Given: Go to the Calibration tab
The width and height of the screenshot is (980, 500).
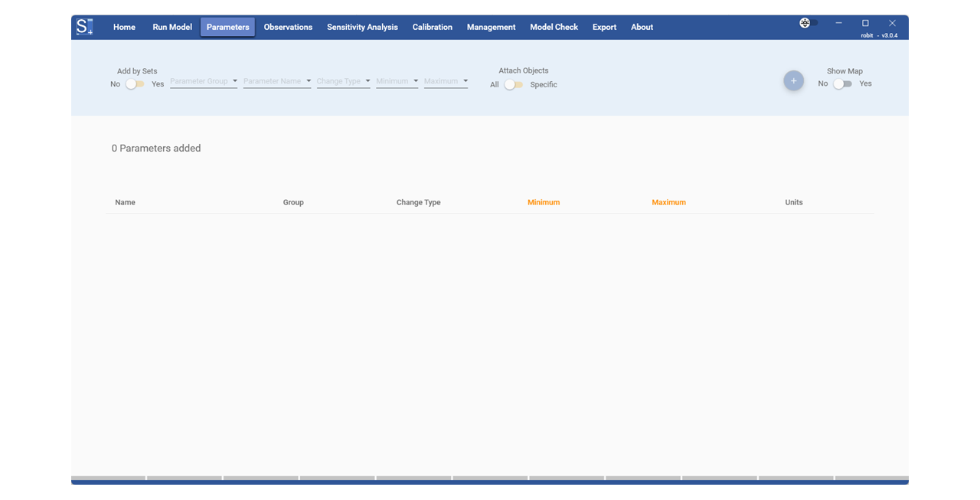Looking at the screenshot, I should coord(432,27).
